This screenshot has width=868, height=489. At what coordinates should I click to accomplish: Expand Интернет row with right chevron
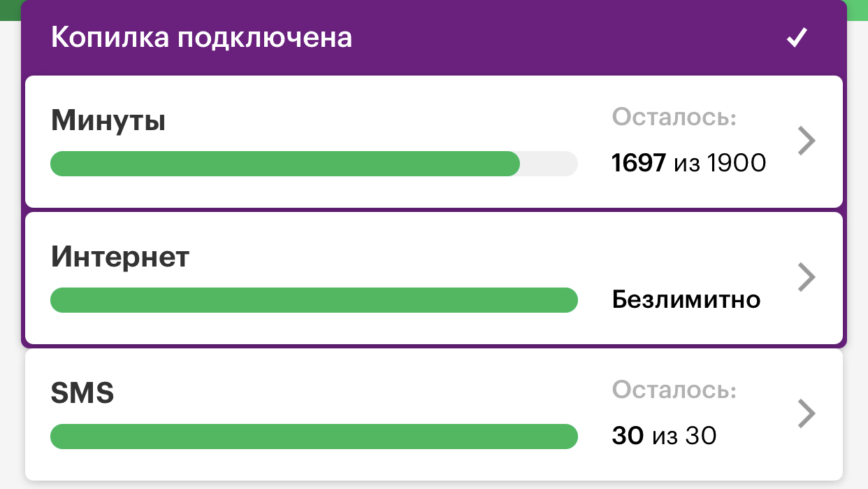click(x=806, y=277)
